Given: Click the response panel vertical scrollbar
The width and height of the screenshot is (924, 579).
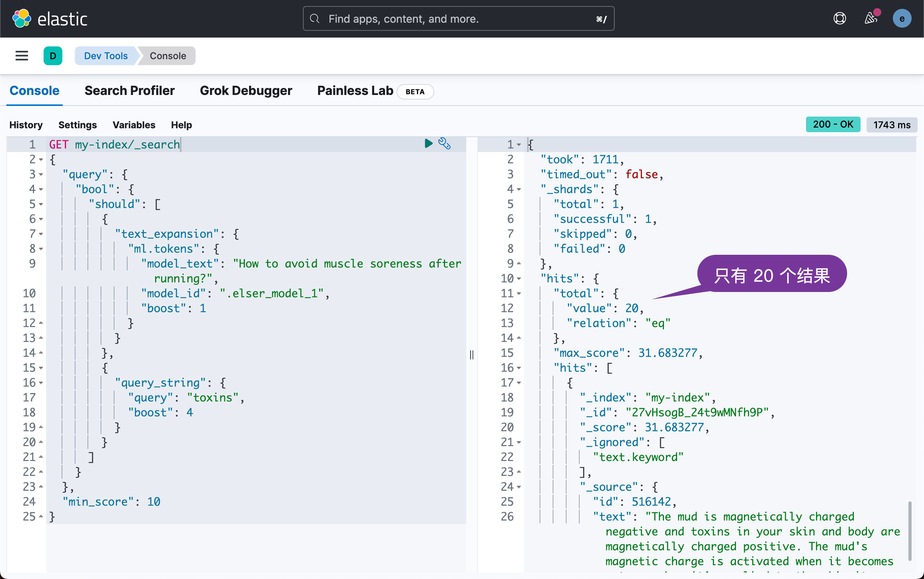Looking at the screenshot, I should (x=910, y=530).
